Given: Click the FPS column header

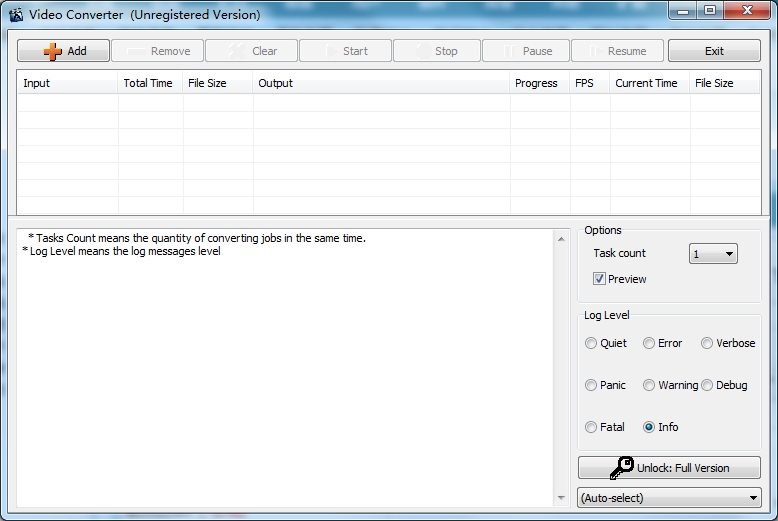Looking at the screenshot, I should click(589, 83).
